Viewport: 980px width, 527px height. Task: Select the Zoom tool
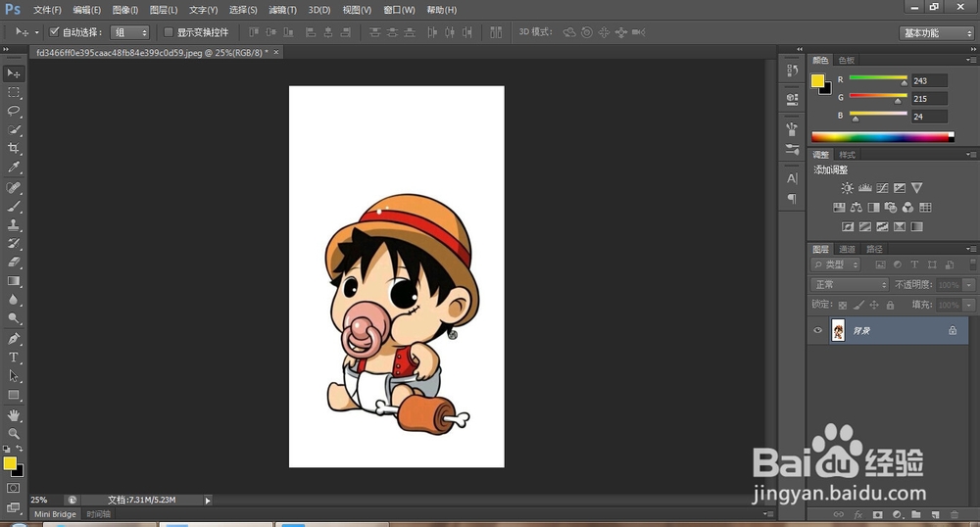coord(13,433)
